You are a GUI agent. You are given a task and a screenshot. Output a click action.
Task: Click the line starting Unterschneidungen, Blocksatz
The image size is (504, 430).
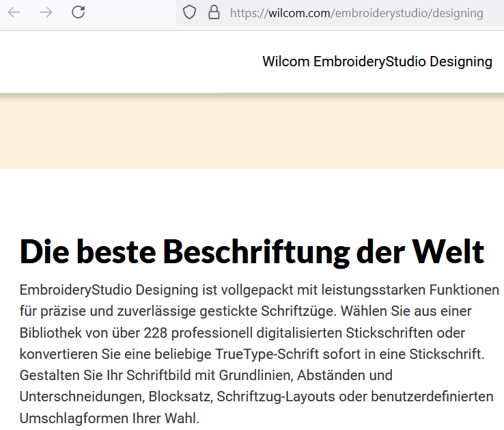tap(256, 397)
